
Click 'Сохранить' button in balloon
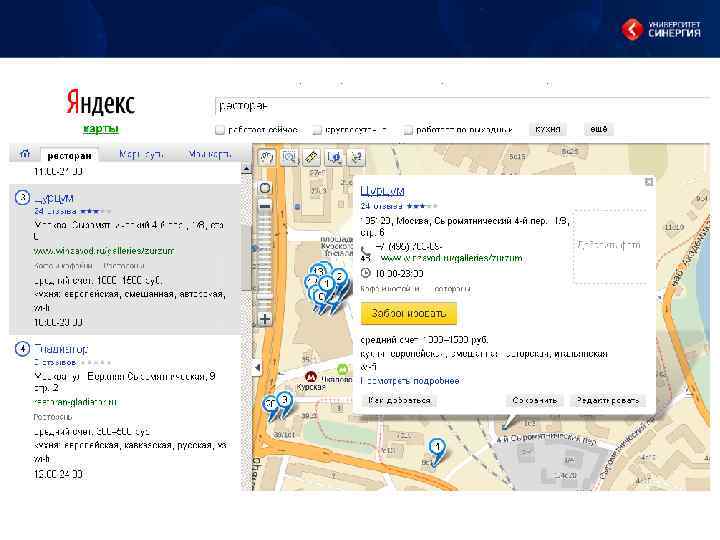[534, 400]
